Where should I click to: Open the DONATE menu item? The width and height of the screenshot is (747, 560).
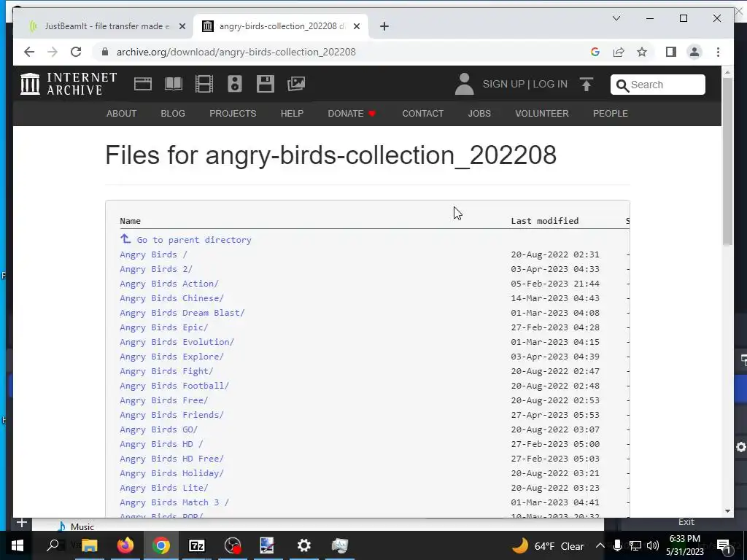pyautogui.click(x=352, y=113)
